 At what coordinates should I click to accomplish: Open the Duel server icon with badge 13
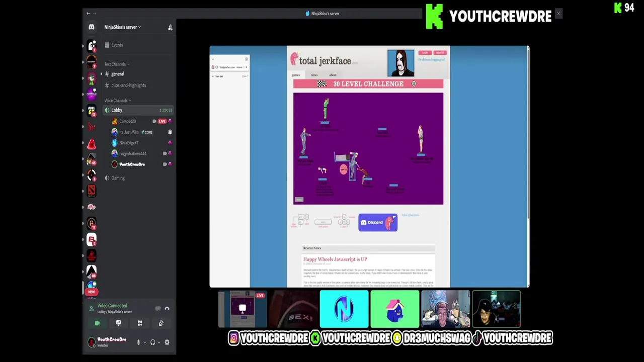pos(91,111)
